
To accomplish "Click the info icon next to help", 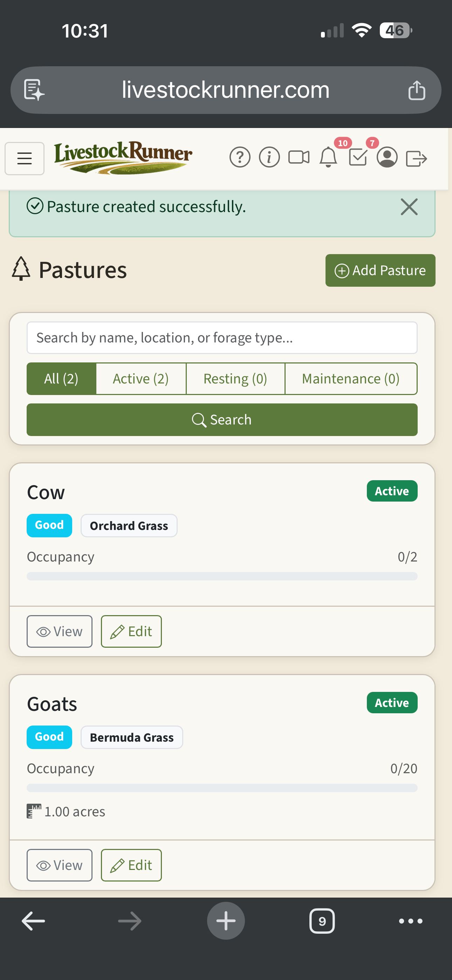I will point(269,157).
